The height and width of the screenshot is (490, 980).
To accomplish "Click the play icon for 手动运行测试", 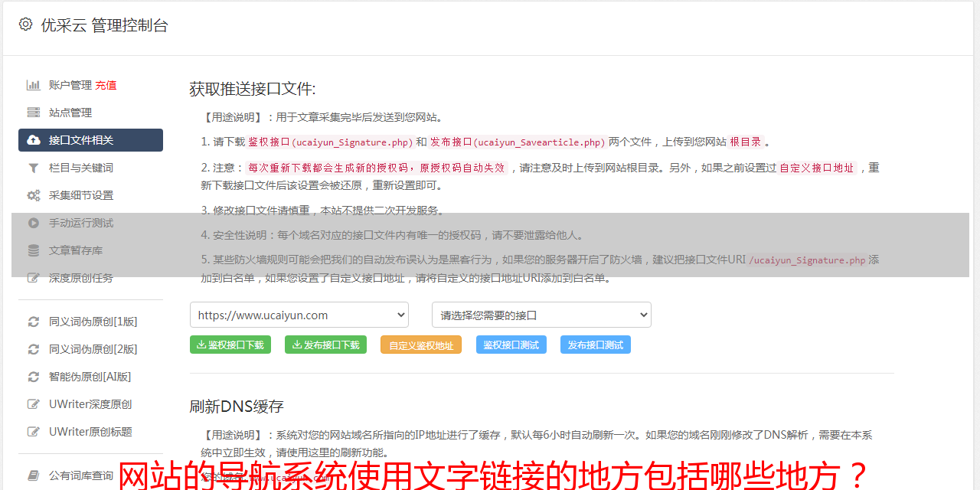I will point(34,223).
